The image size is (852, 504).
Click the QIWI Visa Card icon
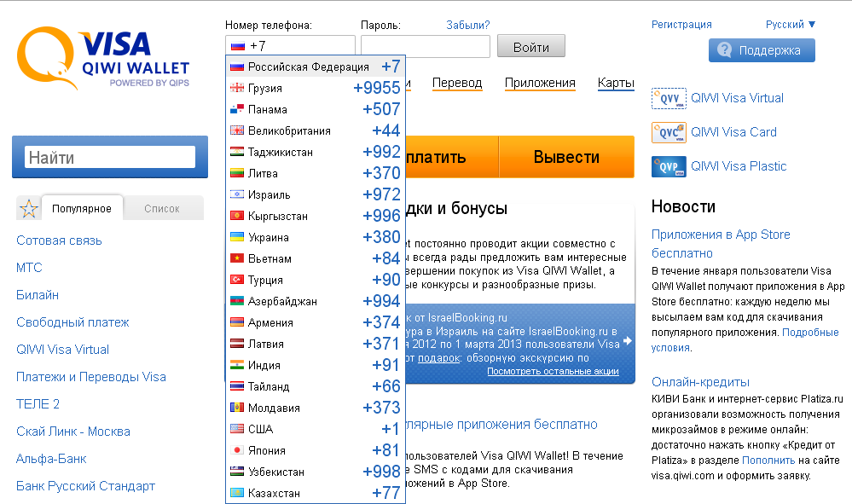pos(668,132)
